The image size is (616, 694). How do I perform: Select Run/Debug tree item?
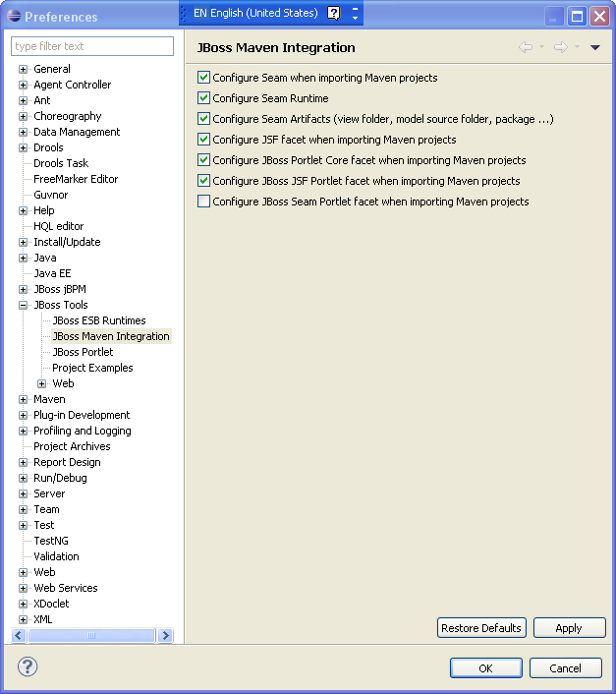coord(60,478)
